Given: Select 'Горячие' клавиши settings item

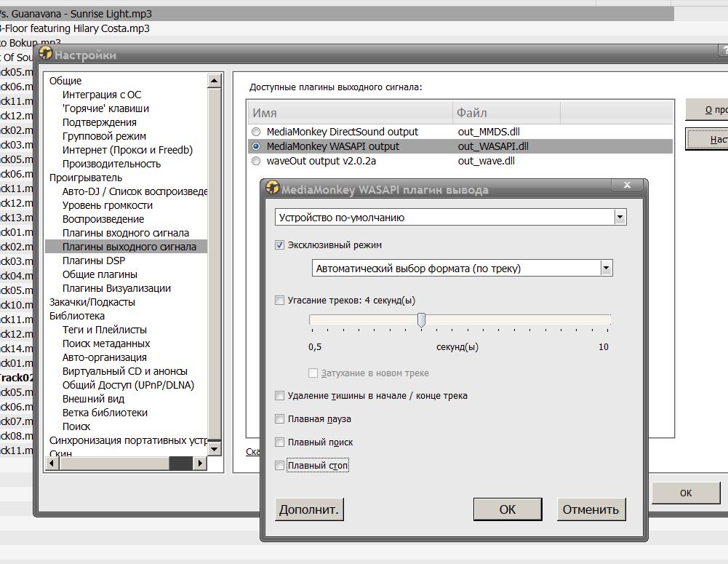Looking at the screenshot, I should pyautogui.click(x=105, y=108).
